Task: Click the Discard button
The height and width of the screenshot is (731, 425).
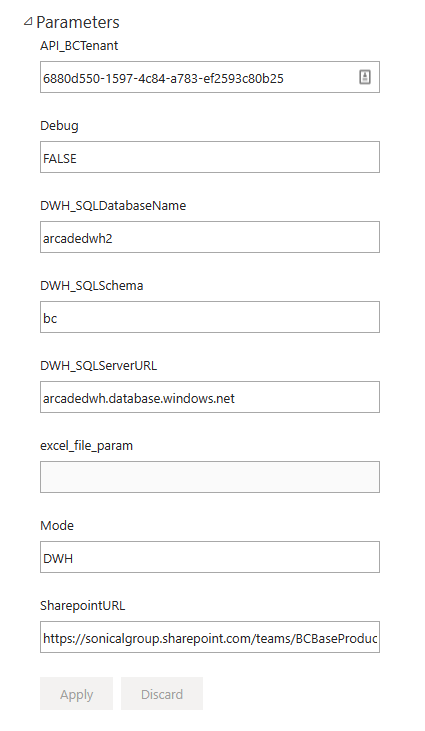Action: [x=162, y=694]
